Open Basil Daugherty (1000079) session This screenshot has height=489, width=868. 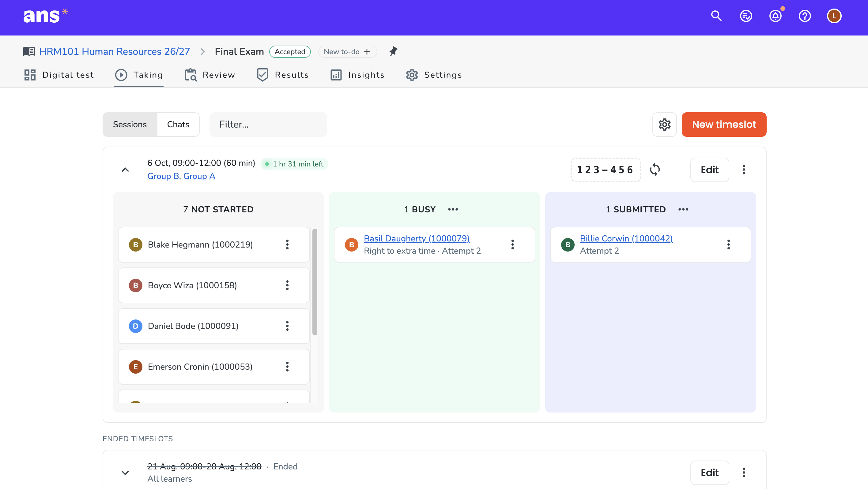[x=417, y=238]
